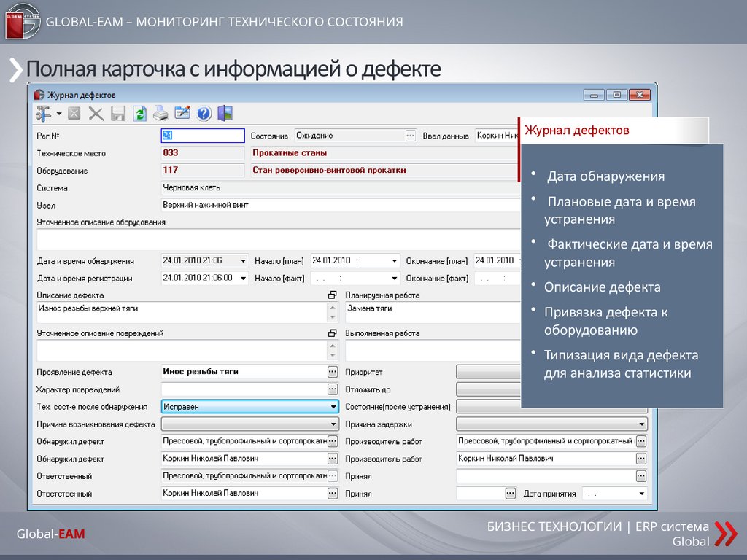Image resolution: width=747 pixels, height=560 pixels.
Task: Click the empty Характер повреждений field
Action: (x=244, y=389)
